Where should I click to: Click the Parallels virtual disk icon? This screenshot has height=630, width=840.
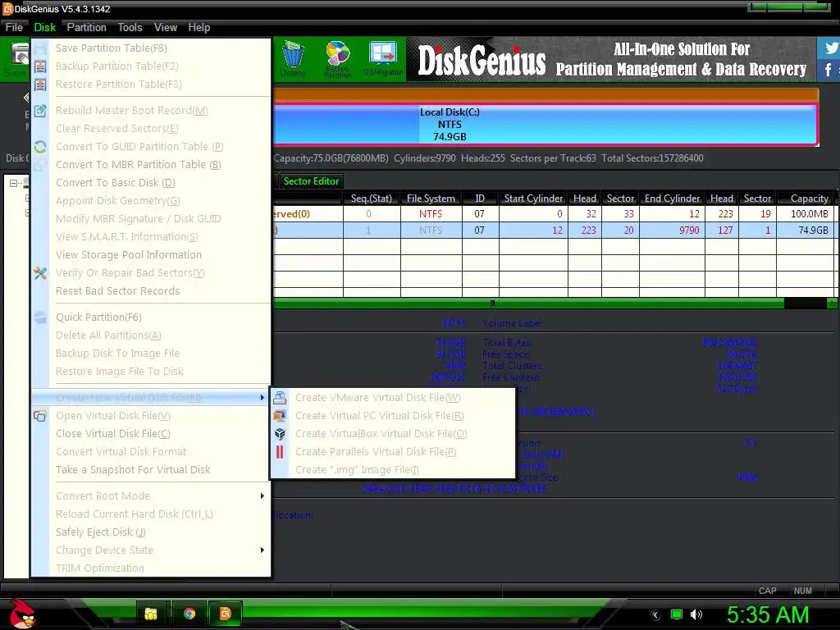pyautogui.click(x=280, y=452)
